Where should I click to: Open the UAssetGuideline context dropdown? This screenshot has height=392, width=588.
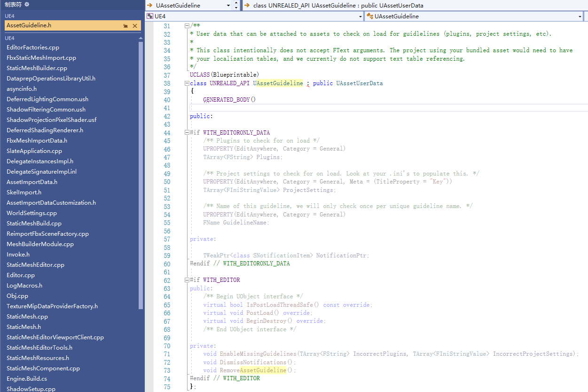click(228, 6)
